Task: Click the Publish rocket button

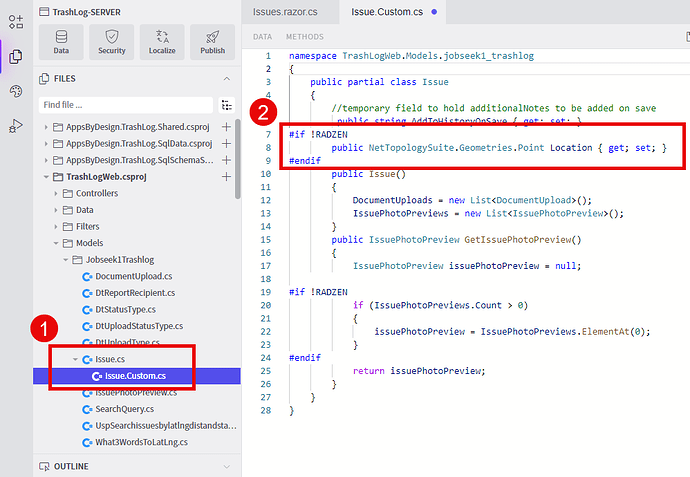Action: (x=212, y=41)
